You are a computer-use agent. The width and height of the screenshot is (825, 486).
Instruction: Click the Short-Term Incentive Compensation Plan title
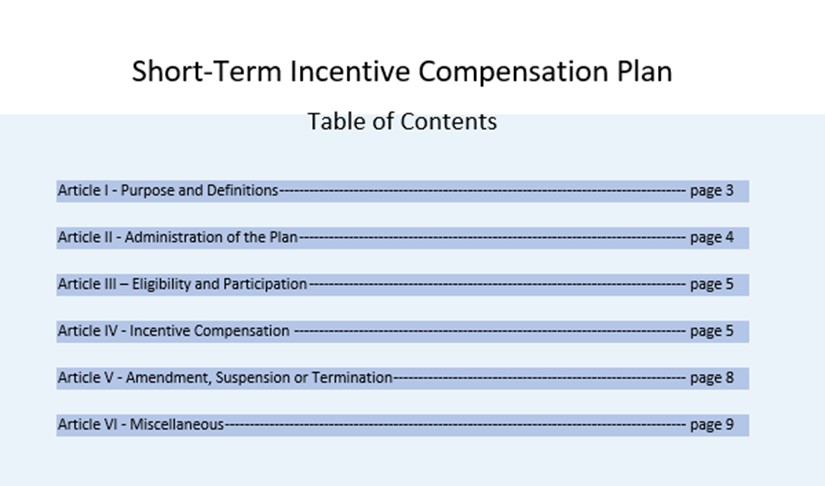click(x=402, y=72)
